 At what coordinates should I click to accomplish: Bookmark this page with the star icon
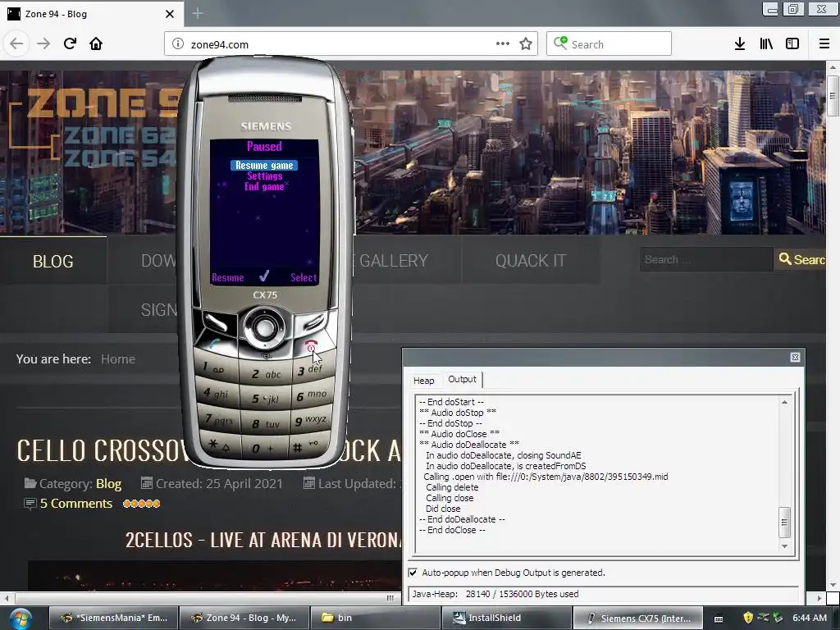[x=526, y=44]
